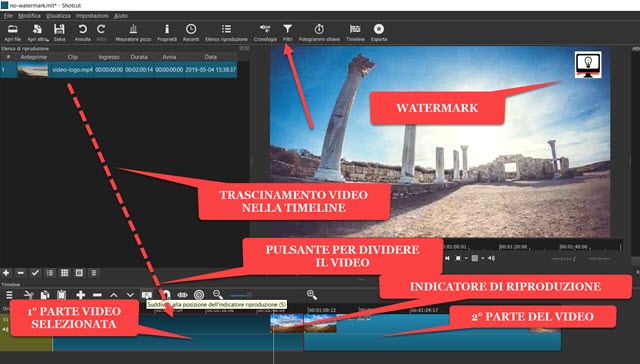
Task: Click the player volume speaker icon
Action: pos(491,258)
